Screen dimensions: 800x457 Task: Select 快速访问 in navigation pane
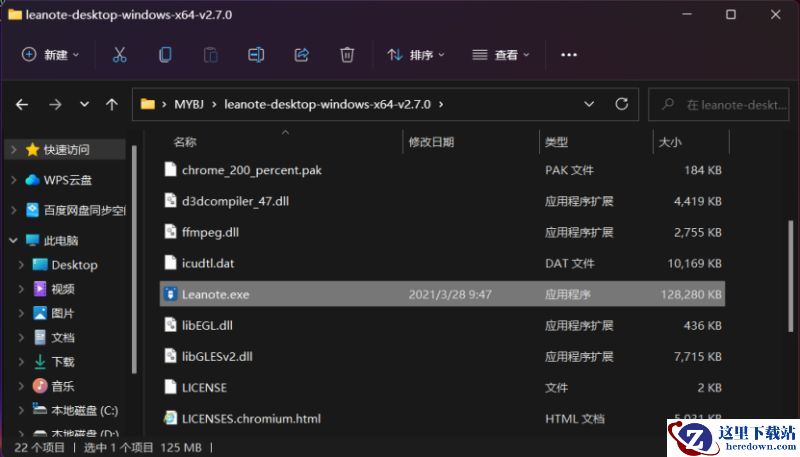66,149
